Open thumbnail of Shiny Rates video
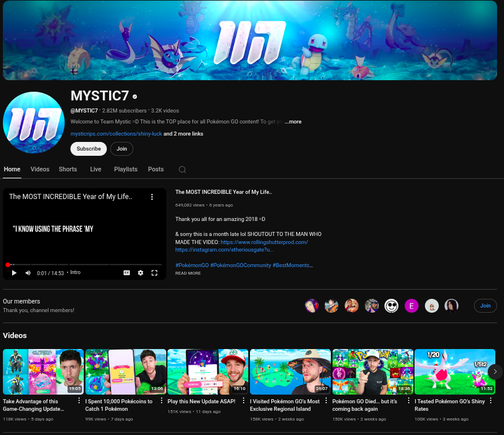 point(455,372)
